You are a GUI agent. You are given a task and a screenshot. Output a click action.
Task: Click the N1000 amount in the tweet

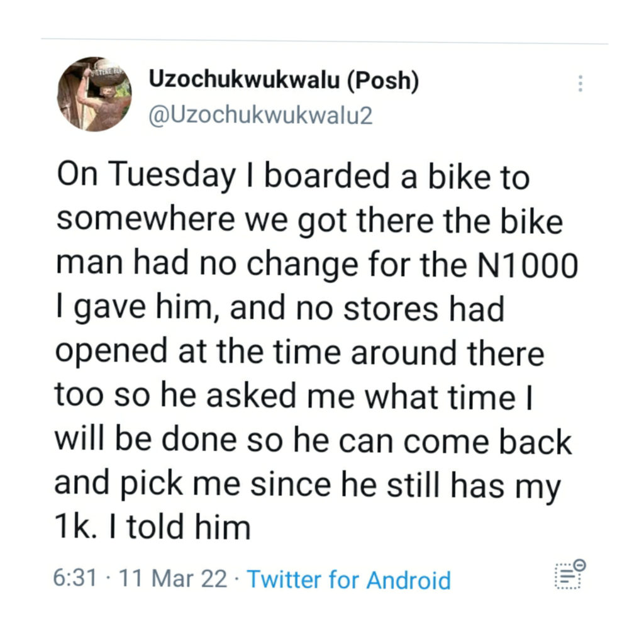(528, 265)
